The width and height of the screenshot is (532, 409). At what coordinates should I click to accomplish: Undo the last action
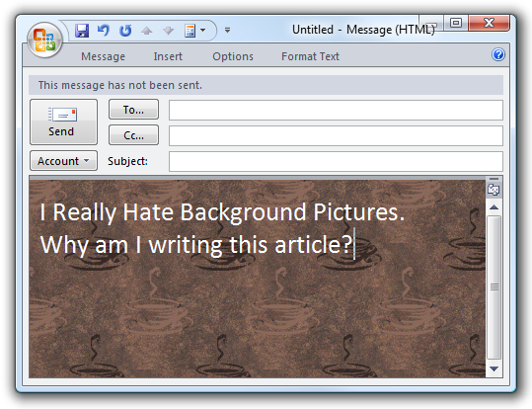tap(104, 31)
